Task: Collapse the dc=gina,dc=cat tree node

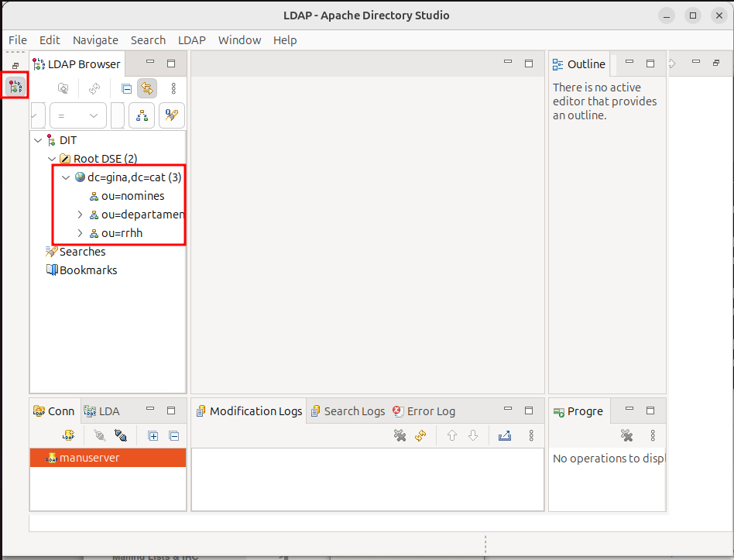Action: (66, 177)
